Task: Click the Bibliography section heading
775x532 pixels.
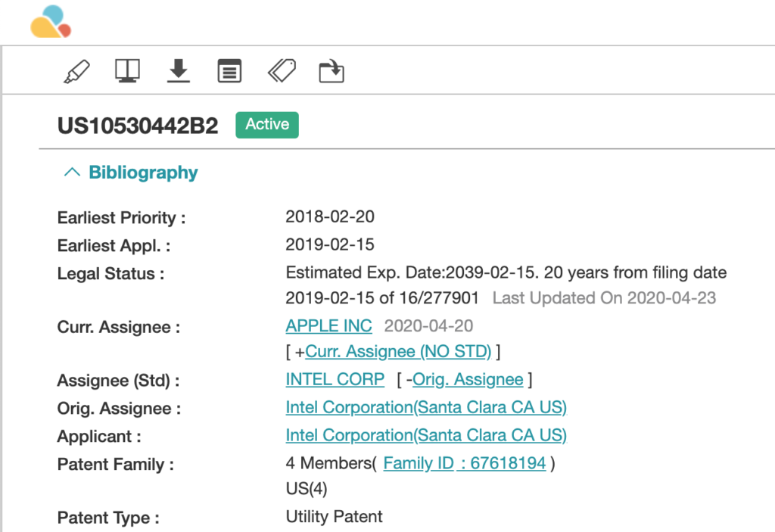Action: [143, 173]
